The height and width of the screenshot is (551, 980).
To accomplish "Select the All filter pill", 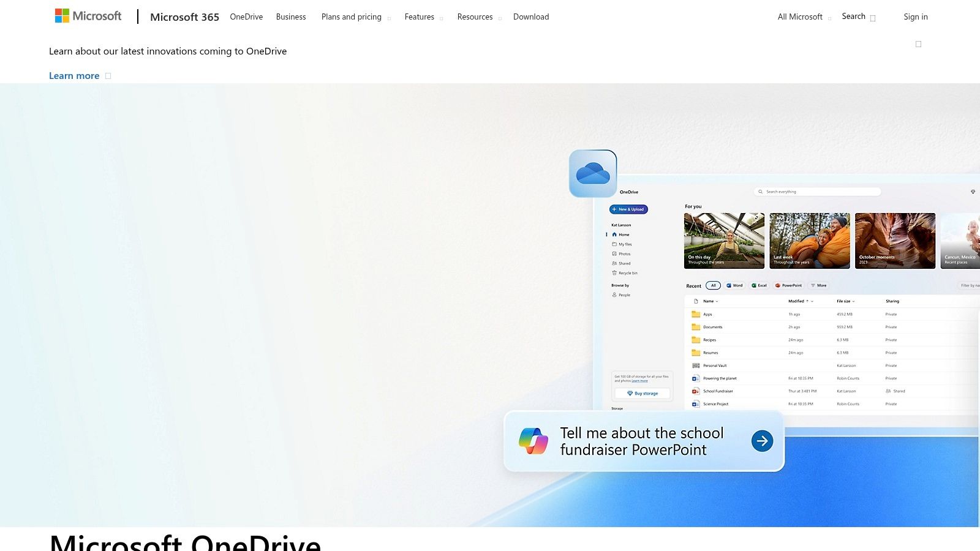I will 713,285.
